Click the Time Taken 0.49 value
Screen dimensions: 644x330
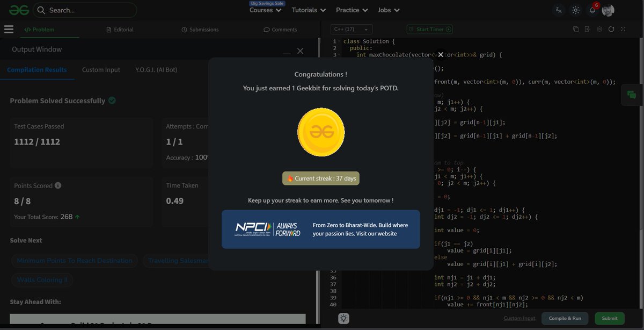[x=175, y=201]
